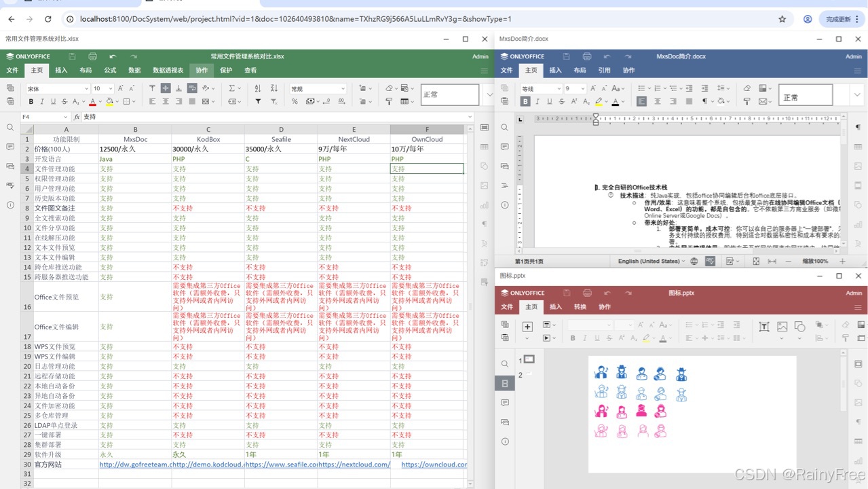This screenshot has width=868, height=489.
Task: Open the 公式 tab in spreadsheet
Action: [x=110, y=70]
